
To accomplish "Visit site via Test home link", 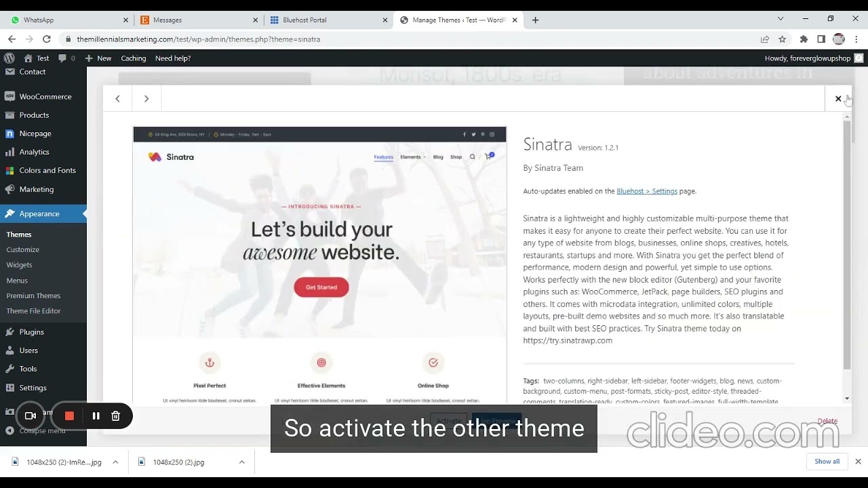I will click(37, 58).
